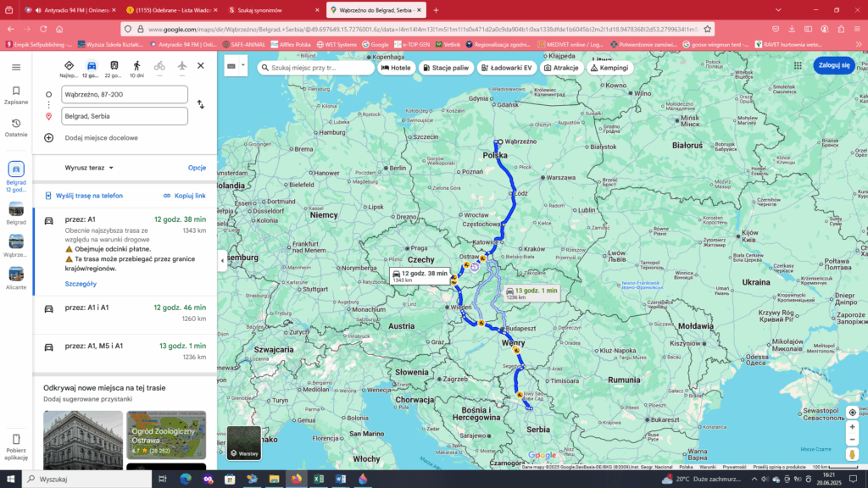Open the Belgrad 12 godz. route shortcut
Viewport: 868px width, 488px height.
tap(16, 176)
